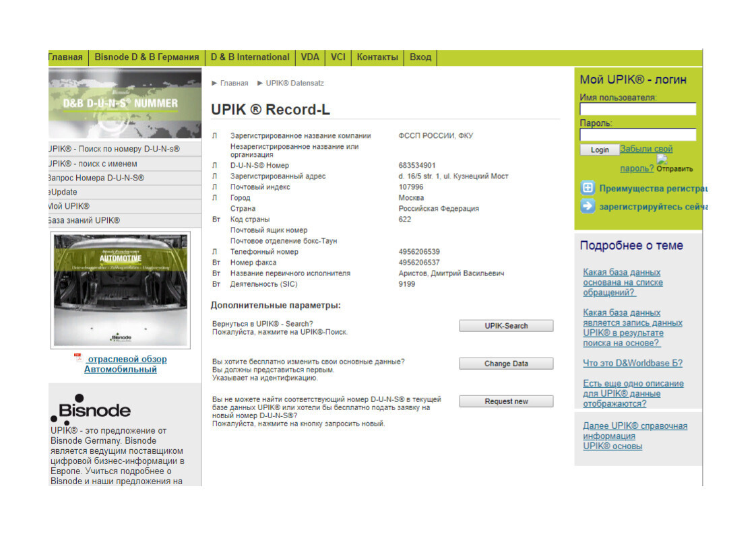Focus the Имя пользователя input field
Image resolution: width=756 pixels, height=534 pixels.
click(x=637, y=109)
